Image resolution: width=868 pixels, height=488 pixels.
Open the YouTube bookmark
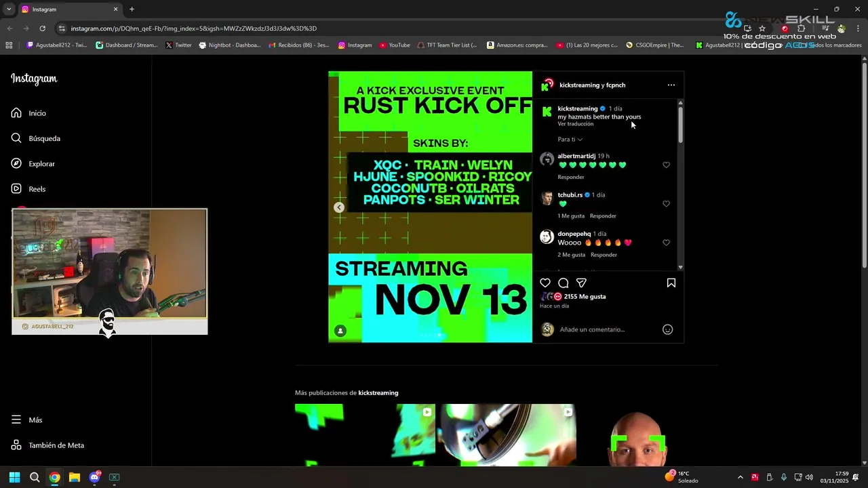[x=394, y=45]
